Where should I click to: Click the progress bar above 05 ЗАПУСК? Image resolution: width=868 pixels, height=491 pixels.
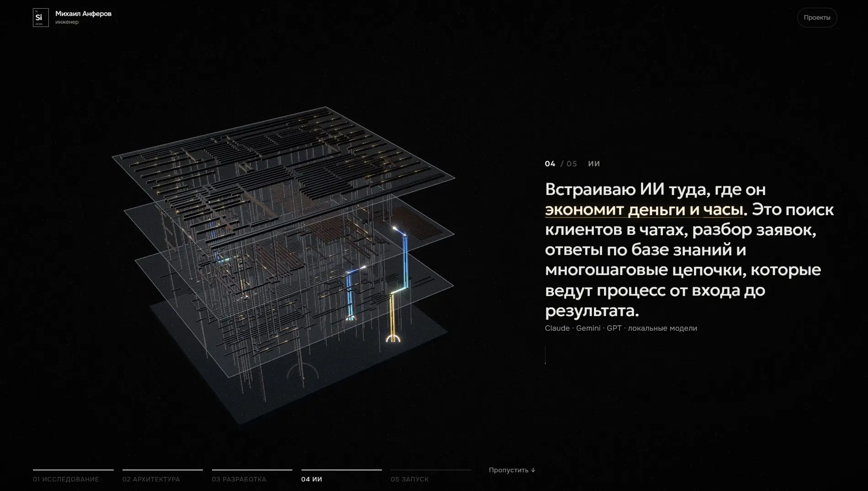pos(431,470)
